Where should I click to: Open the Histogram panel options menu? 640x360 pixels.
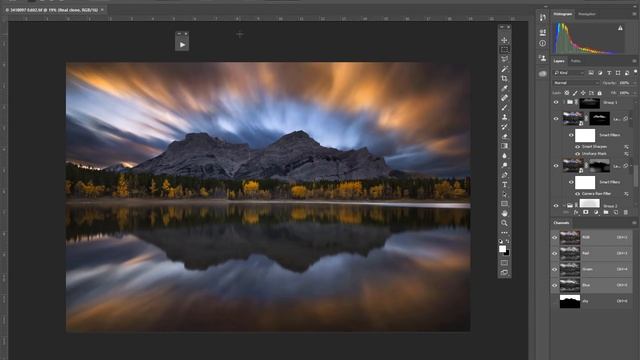coord(634,14)
